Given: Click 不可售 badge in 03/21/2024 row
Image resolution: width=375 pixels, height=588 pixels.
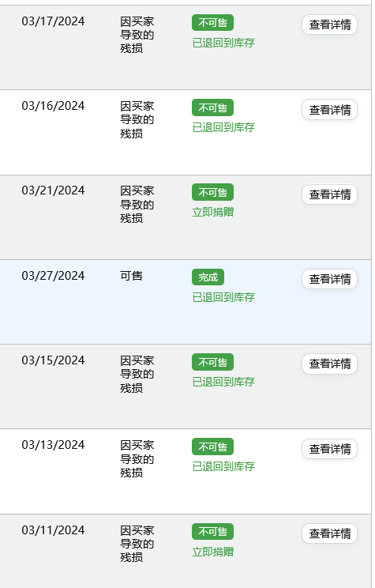Looking at the screenshot, I should (x=213, y=192).
